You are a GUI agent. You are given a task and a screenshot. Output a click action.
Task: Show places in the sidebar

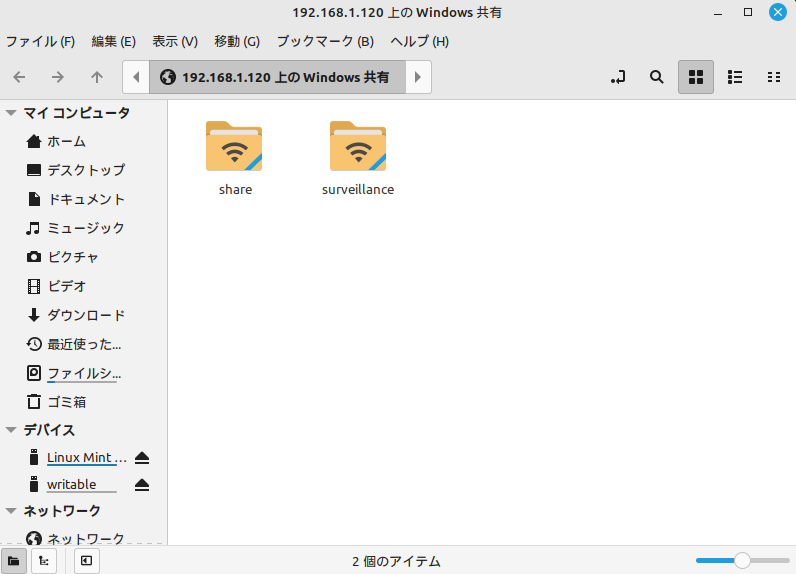[14, 561]
